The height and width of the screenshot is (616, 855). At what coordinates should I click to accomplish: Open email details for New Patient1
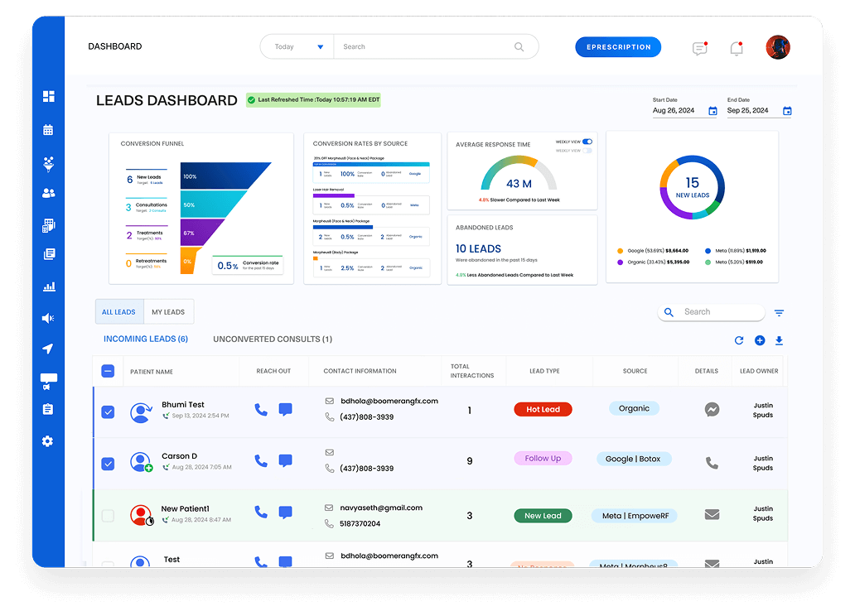(x=712, y=515)
